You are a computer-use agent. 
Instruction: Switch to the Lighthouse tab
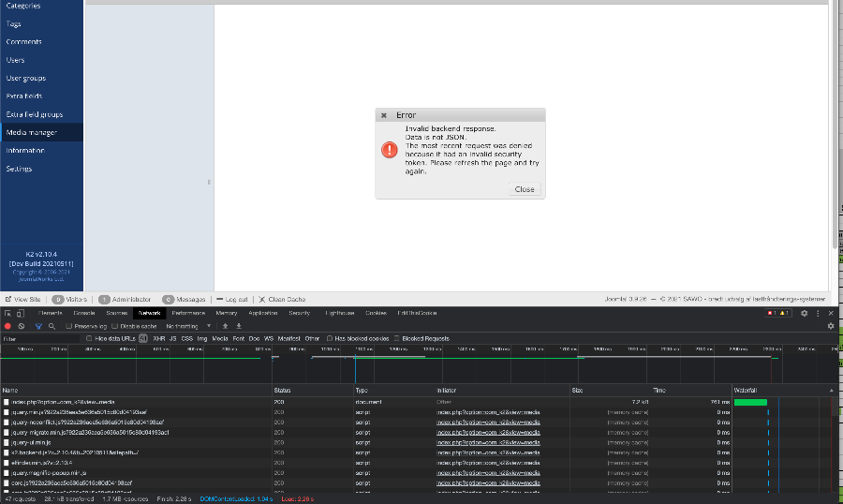tap(340, 313)
